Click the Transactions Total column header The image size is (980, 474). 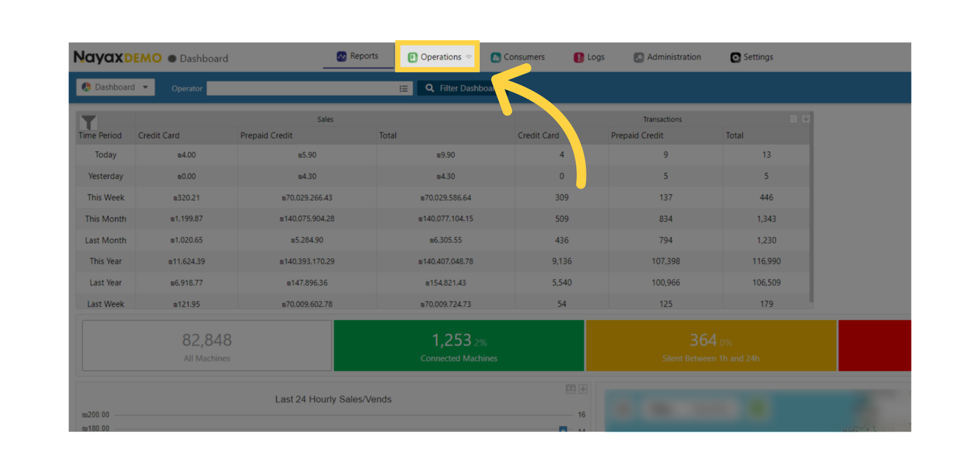[734, 135]
